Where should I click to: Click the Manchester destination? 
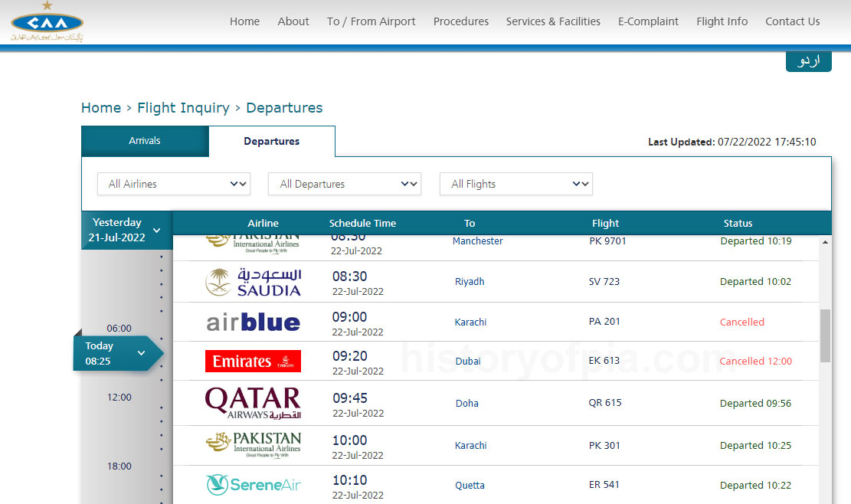(x=478, y=241)
